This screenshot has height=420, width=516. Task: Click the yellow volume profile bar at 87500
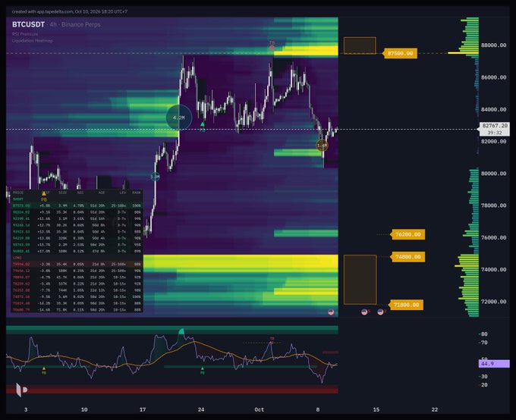click(x=463, y=52)
